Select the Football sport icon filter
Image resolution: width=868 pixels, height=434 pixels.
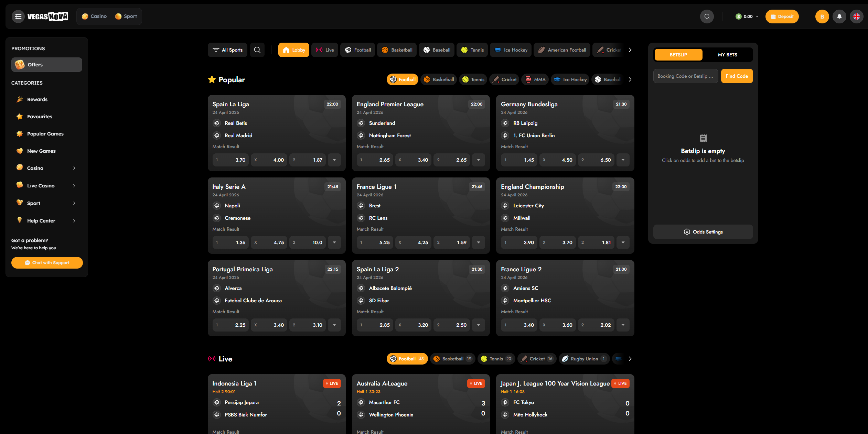pos(357,50)
